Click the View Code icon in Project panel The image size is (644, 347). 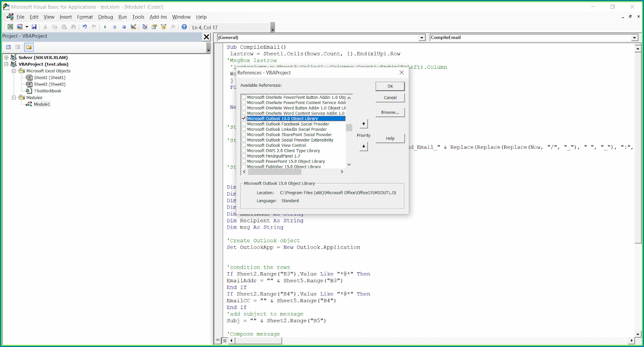coord(8,47)
